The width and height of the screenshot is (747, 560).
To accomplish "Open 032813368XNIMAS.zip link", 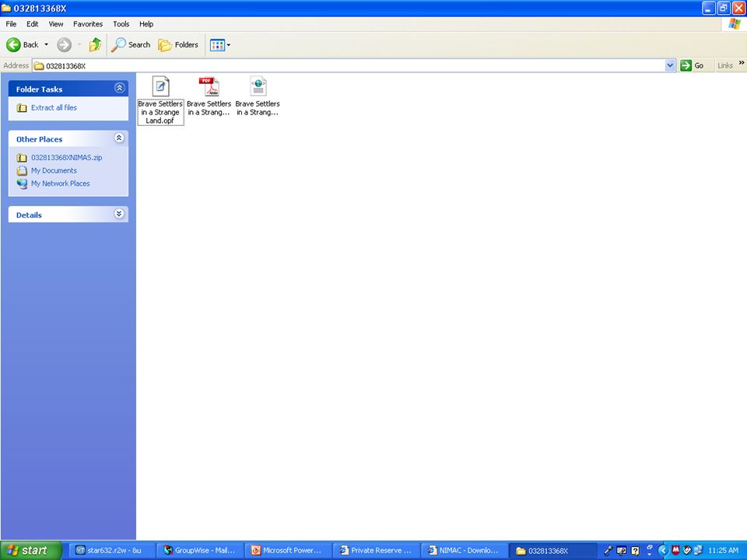I will pos(67,158).
